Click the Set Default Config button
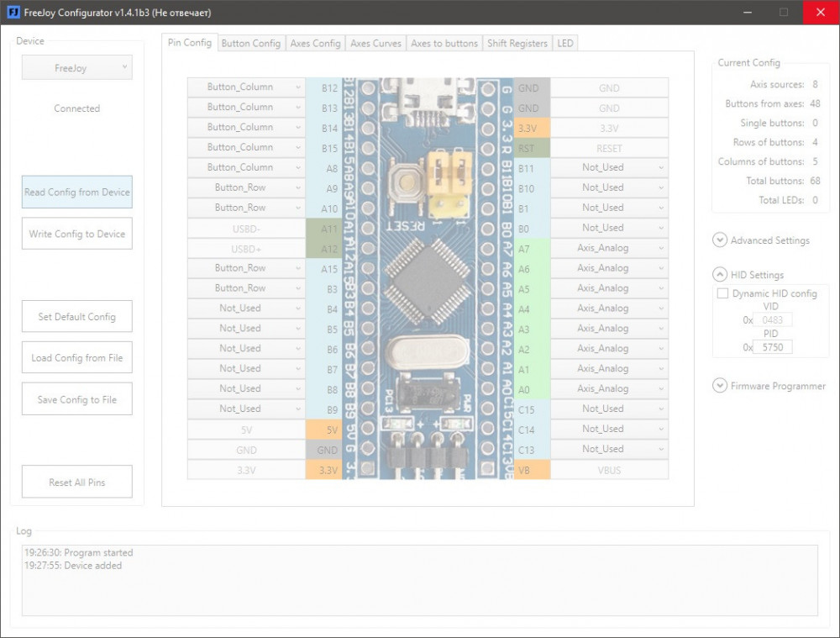 (x=76, y=317)
